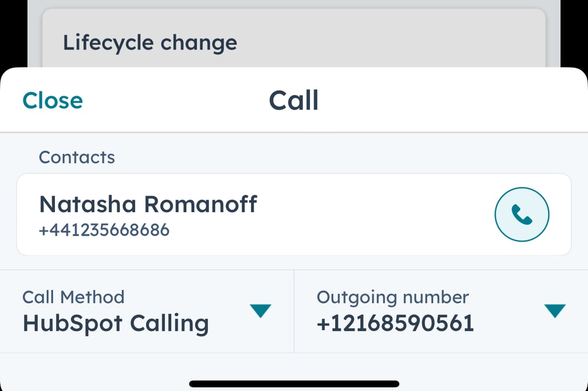The image size is (588, 391).
Task: Tap the Contacts section label
Action: (77, 157)
